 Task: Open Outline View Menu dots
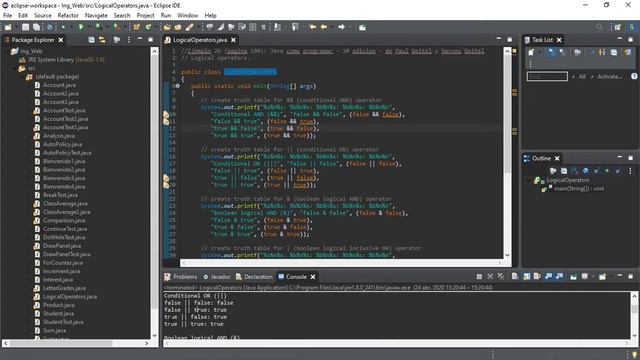pyautogui.click(x=630, y=171)
